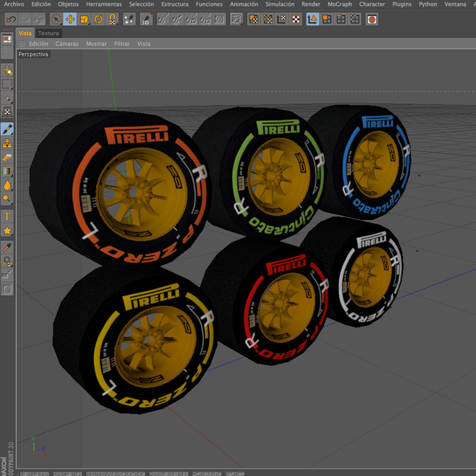Pick the Rotate tool circular arrows
476x476 pixels.
click(x=98, y=19)
